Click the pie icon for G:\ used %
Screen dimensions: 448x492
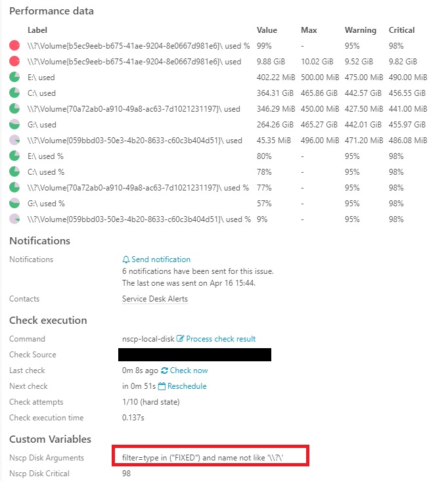(14, 204)
